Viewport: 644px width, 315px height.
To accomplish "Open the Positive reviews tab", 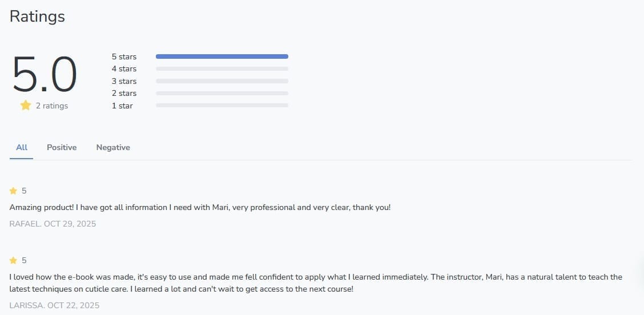I will 62,147.
